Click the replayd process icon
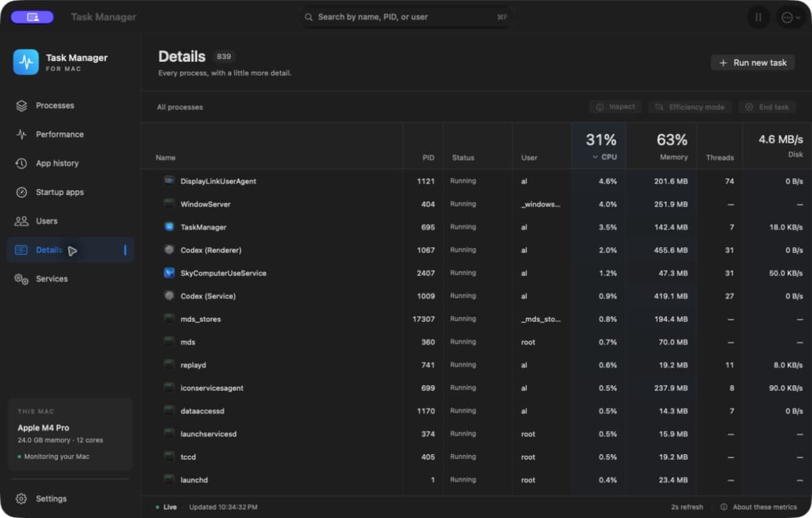 pyautogui.click(x=169, y=365)
